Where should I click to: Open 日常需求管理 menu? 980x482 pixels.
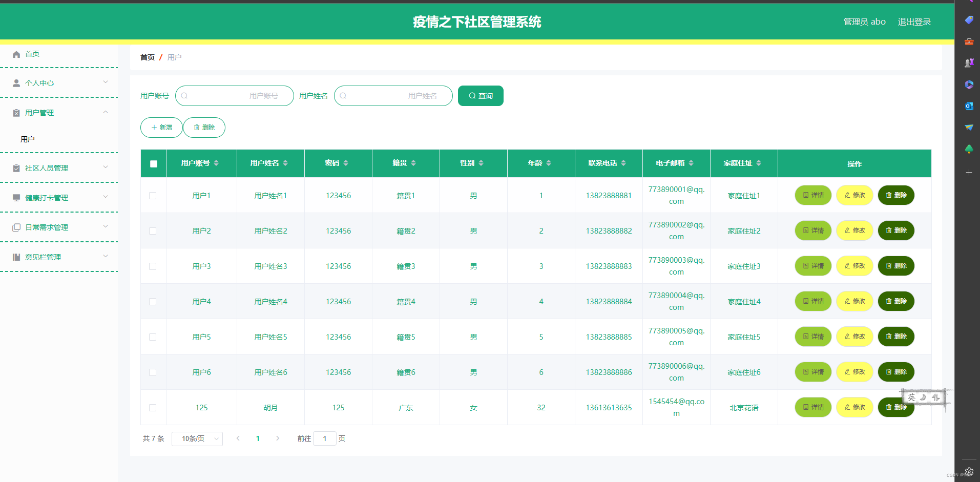(59, 227)
